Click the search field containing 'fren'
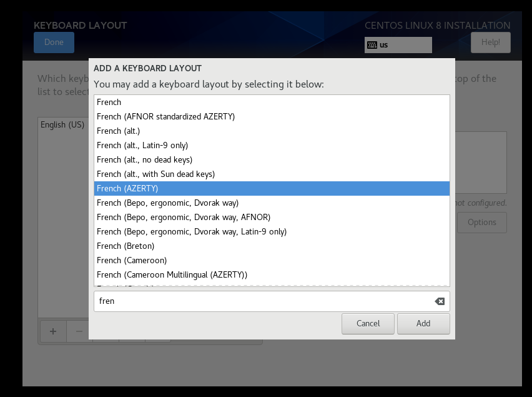 tap(262, 301)
